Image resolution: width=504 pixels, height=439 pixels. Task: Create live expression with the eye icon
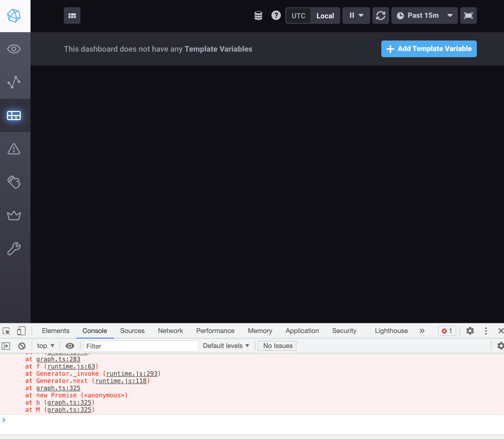tap(70, 346)
